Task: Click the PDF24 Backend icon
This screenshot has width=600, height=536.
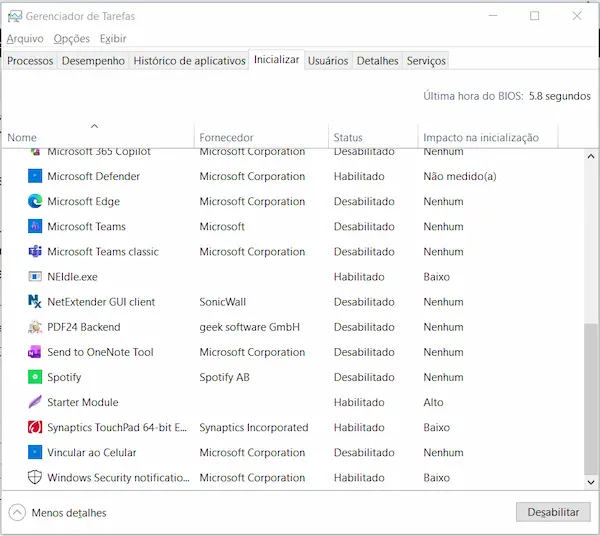Action: 35,327
